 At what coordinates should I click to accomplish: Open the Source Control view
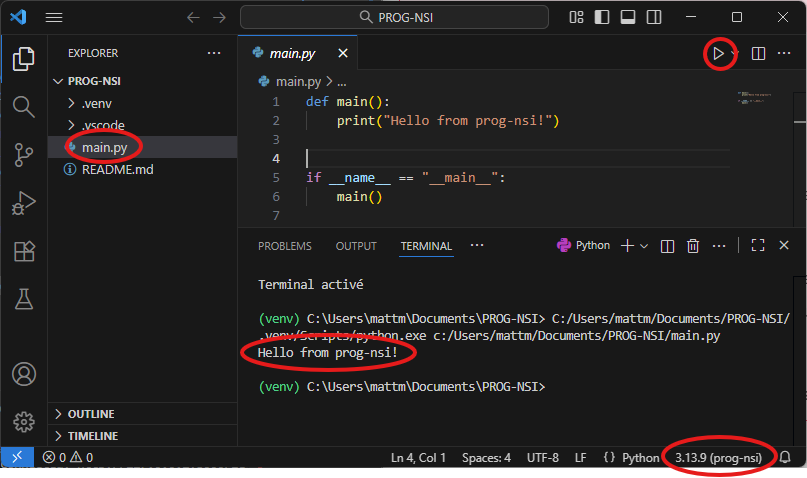(23, 154)
